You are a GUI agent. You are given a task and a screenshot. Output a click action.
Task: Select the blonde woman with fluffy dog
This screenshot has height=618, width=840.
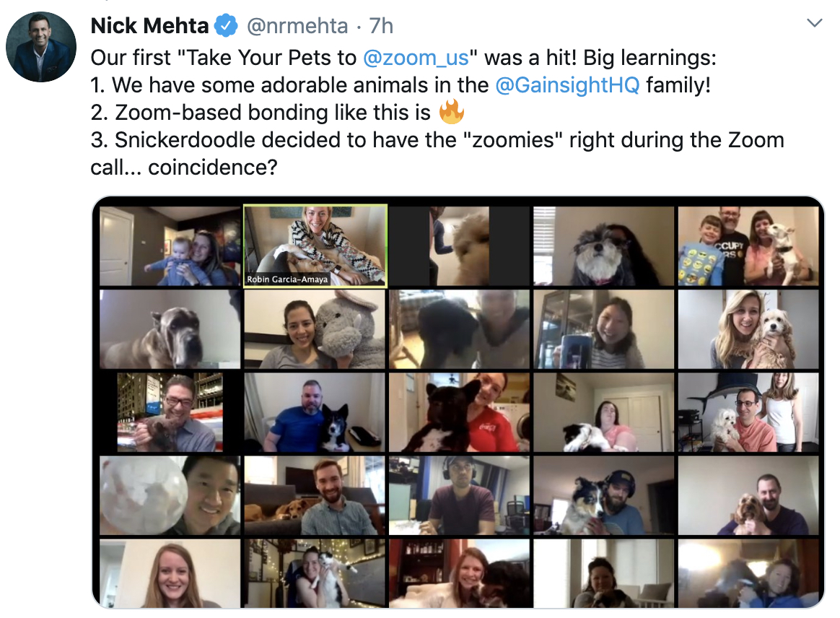tap(748, 329)
